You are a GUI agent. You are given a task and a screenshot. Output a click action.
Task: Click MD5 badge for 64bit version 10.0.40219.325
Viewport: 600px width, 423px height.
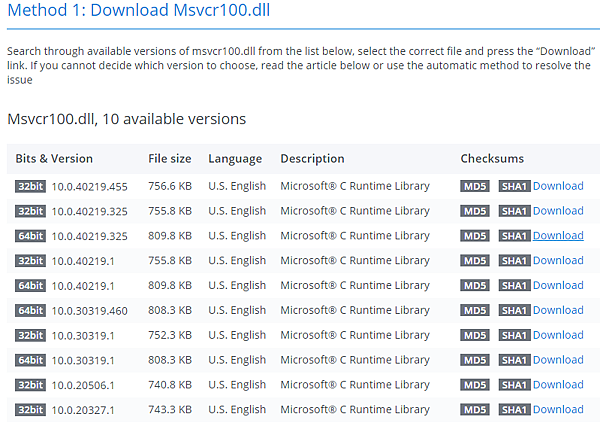point(475,236)
